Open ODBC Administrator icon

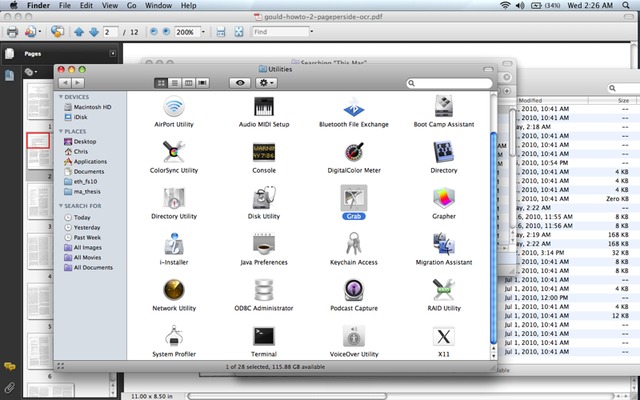coord(264,290)
